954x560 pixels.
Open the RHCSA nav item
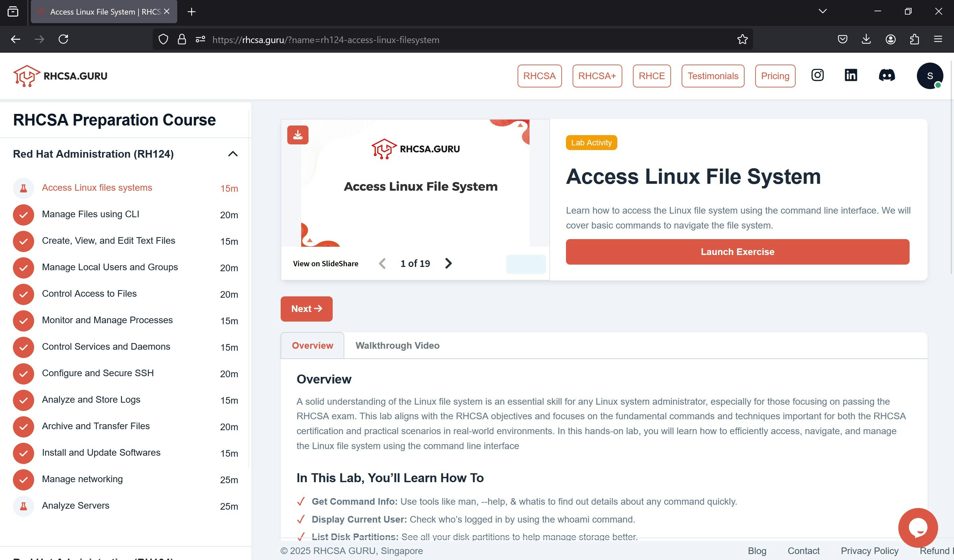tap(539, 76)
